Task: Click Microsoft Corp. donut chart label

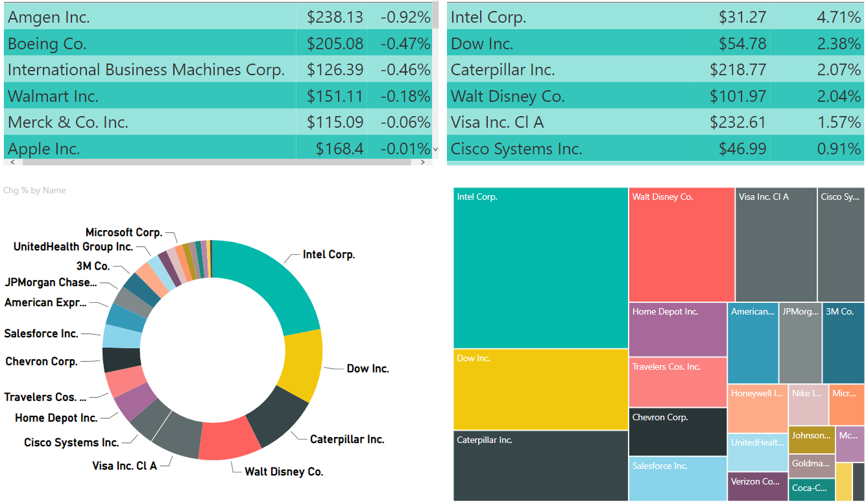Action: tap(124, 233)
